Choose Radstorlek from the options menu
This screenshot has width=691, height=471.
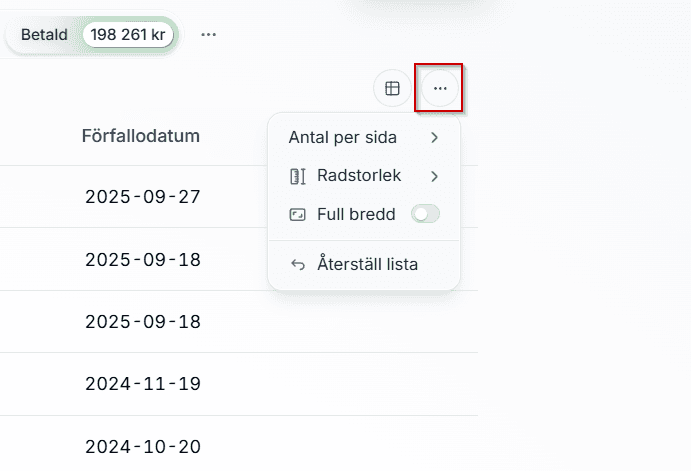358,176
